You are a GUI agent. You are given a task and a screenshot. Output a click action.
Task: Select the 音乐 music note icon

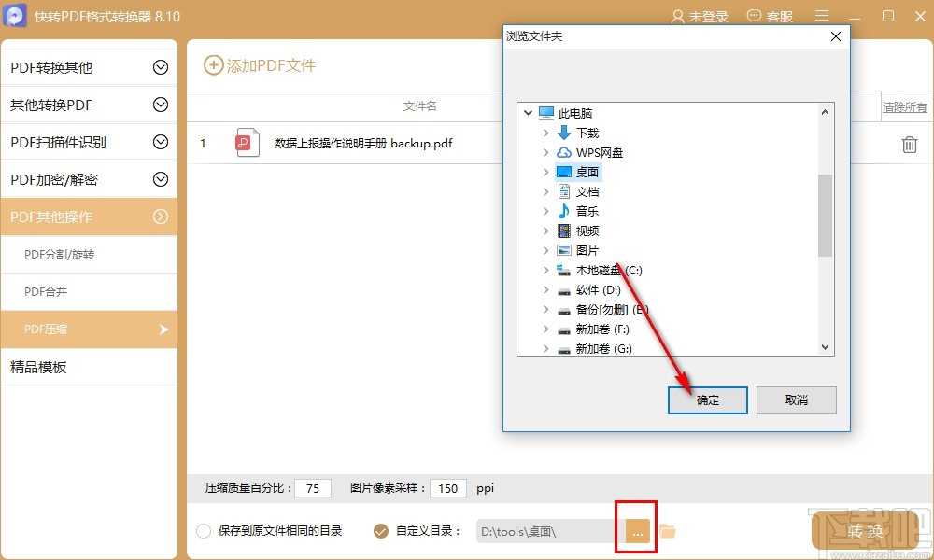pyautogui.click(x=563, y=211)
